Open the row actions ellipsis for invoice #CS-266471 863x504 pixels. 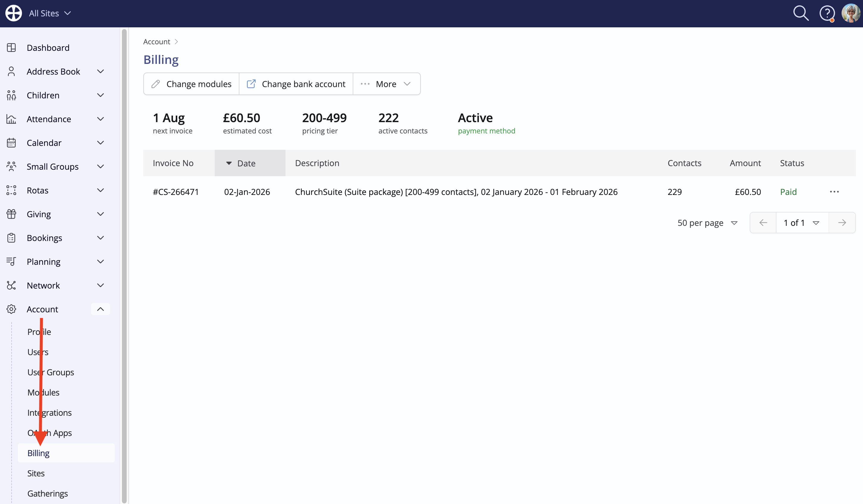[x=834, y=192]
